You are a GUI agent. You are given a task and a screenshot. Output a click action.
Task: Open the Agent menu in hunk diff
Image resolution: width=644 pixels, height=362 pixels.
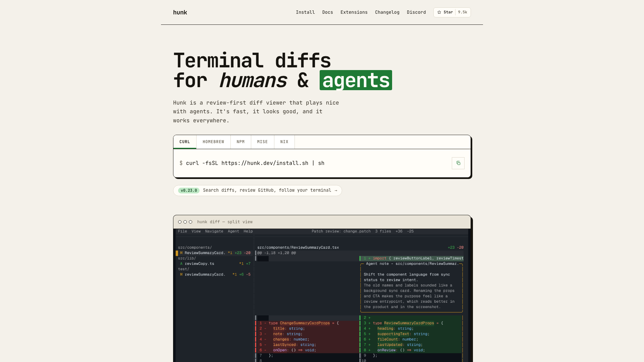233,231
